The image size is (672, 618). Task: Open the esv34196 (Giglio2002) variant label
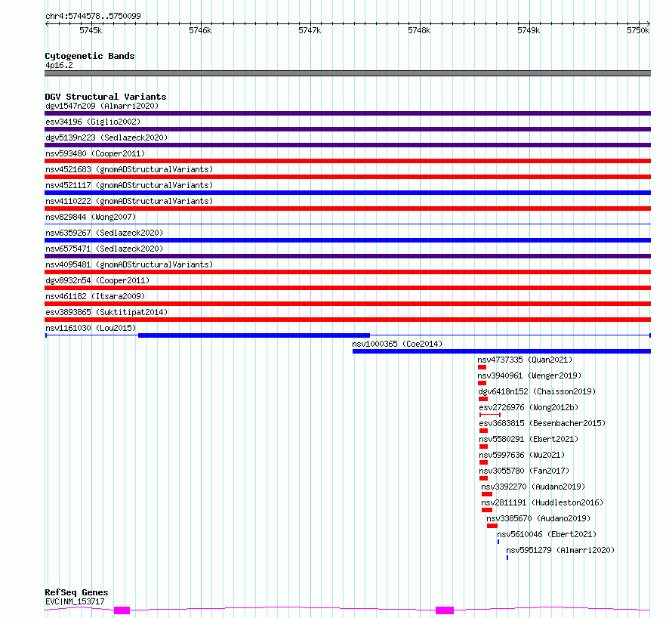[93, 122]
